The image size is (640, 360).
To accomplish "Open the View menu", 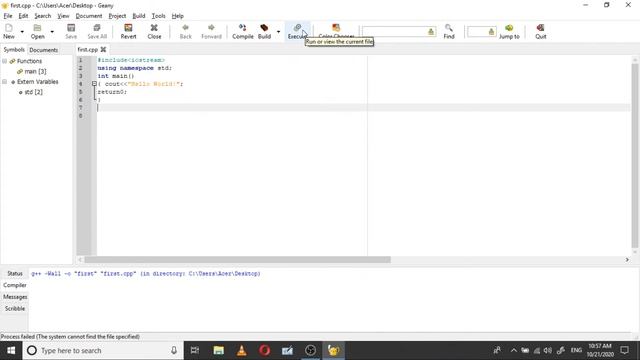I will tap(63, 16).
